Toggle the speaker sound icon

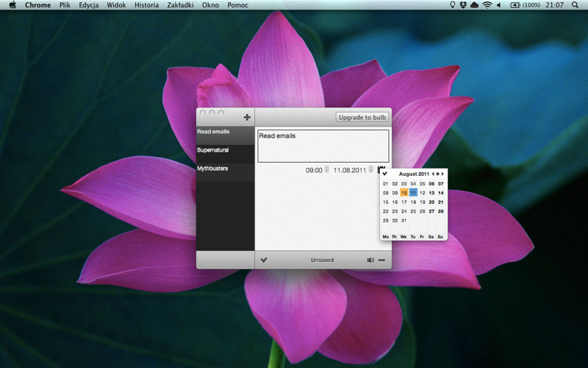(x=370, y=260)
